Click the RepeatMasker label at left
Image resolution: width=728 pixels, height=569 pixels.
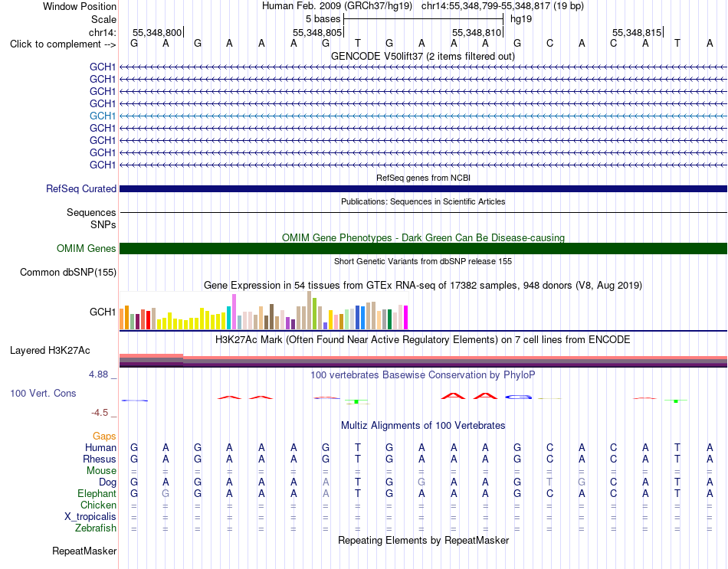coord(84,551)
